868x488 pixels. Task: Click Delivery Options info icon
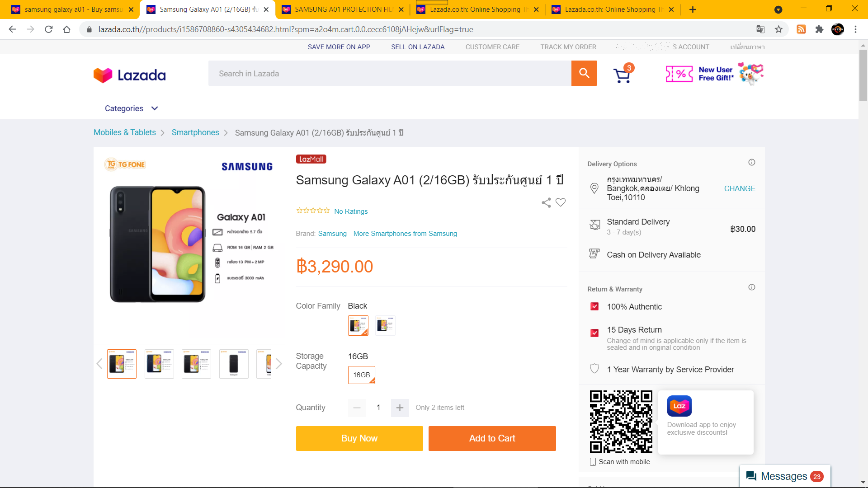752,162
